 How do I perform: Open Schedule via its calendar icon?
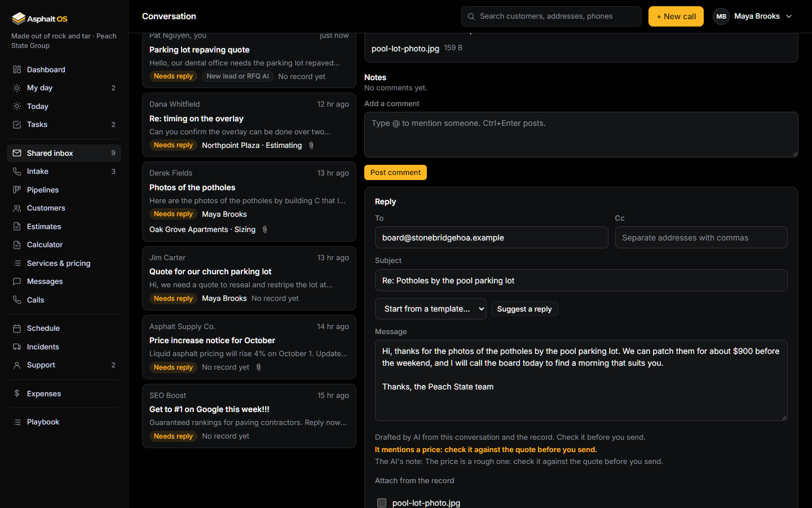pyautogui.click(x=17, y=329)
